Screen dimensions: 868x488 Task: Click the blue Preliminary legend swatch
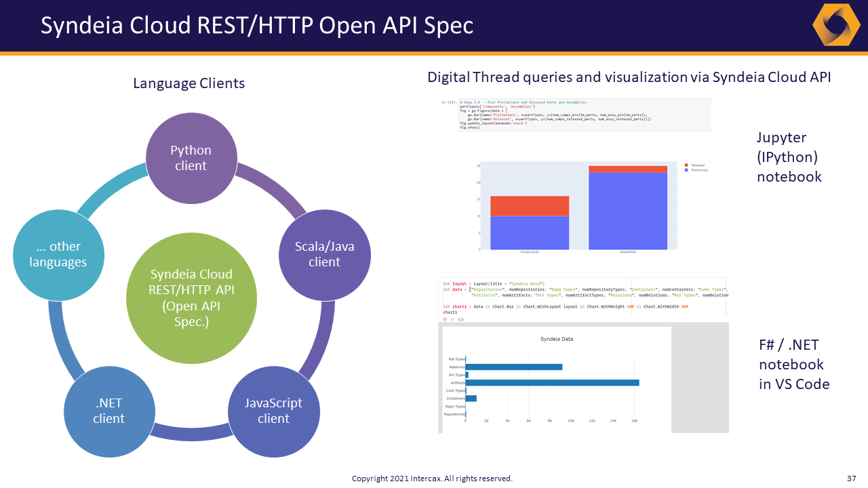point(686,169)
